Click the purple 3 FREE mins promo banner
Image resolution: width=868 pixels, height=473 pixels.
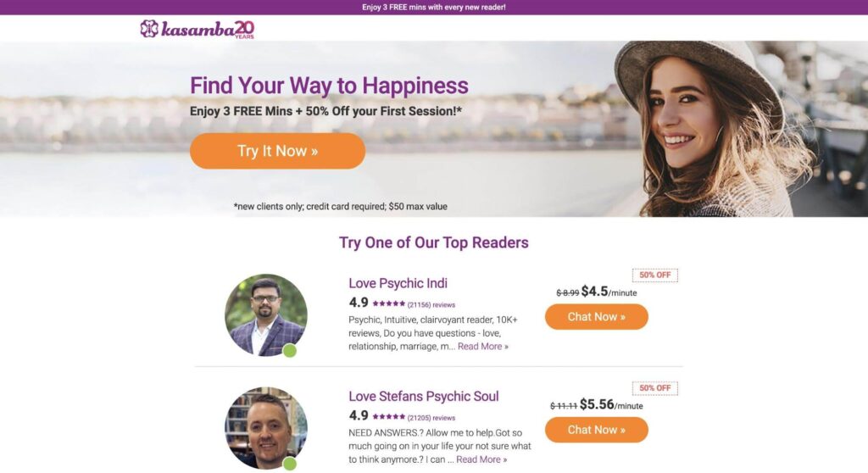(x=434, y=7)
